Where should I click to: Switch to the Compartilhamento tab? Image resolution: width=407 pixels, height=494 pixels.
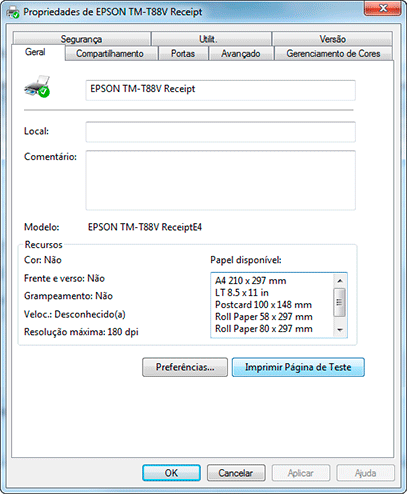[x=110, y=53]
